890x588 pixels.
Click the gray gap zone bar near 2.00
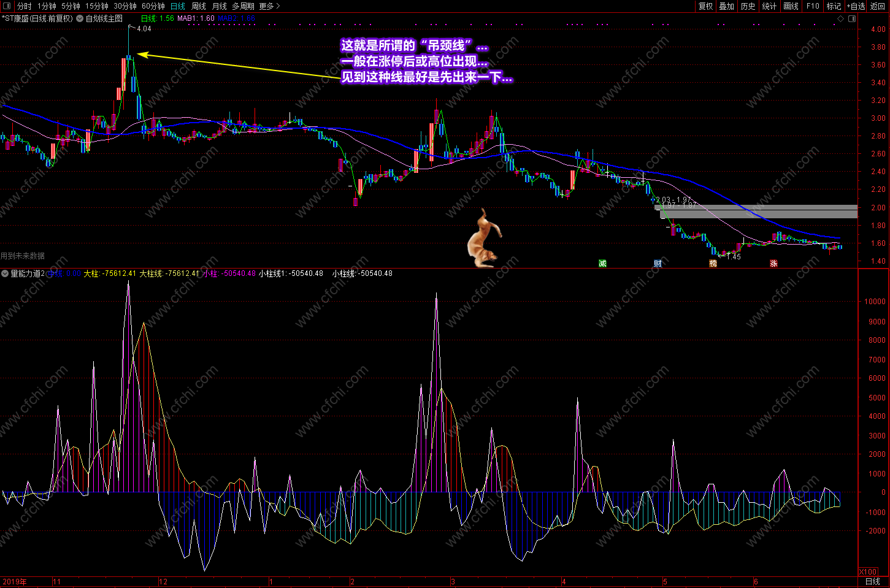[x=756, y=208]
